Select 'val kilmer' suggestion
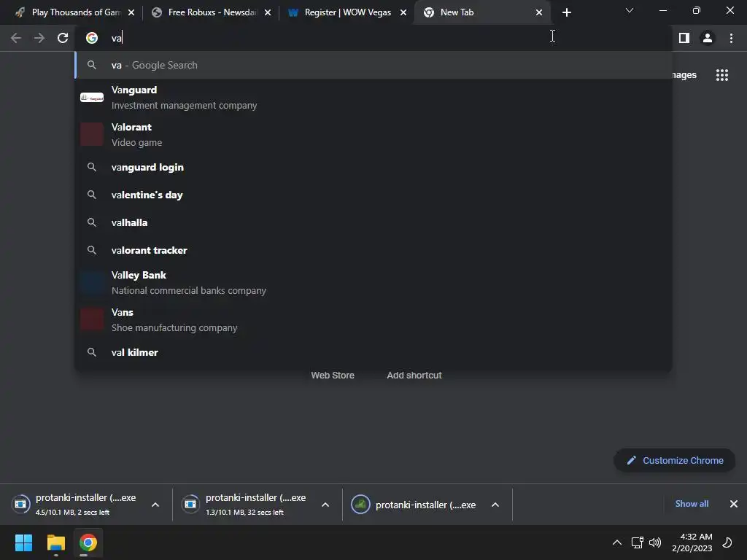Screen dimensions: 747x560 coord(373,352)
